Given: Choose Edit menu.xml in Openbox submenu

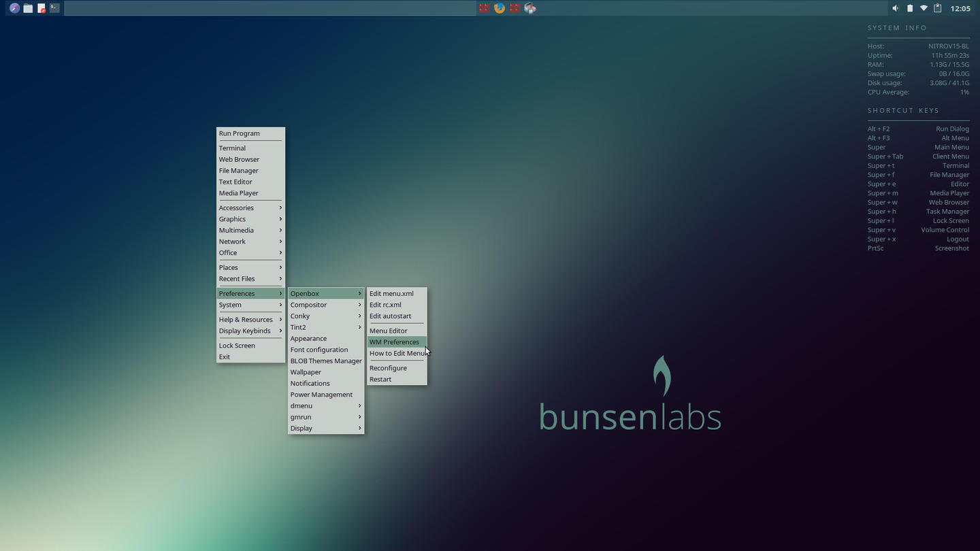Looking at the screenshot, I should (397, 293).
